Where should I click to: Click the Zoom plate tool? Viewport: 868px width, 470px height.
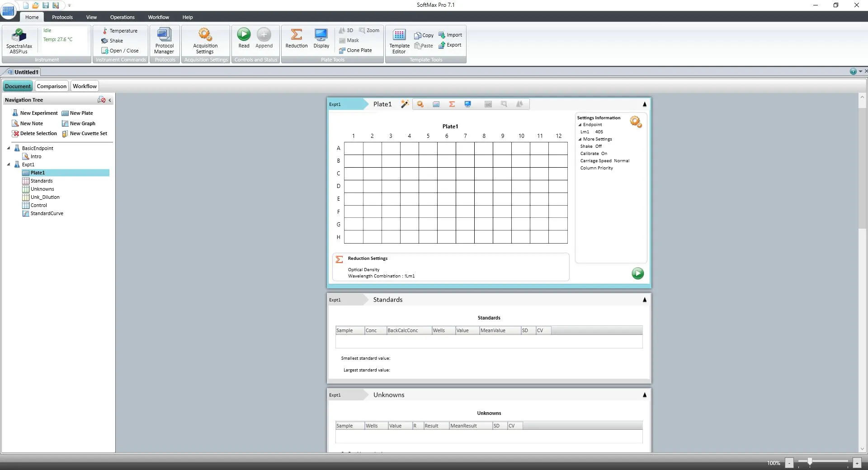(369, 30)
